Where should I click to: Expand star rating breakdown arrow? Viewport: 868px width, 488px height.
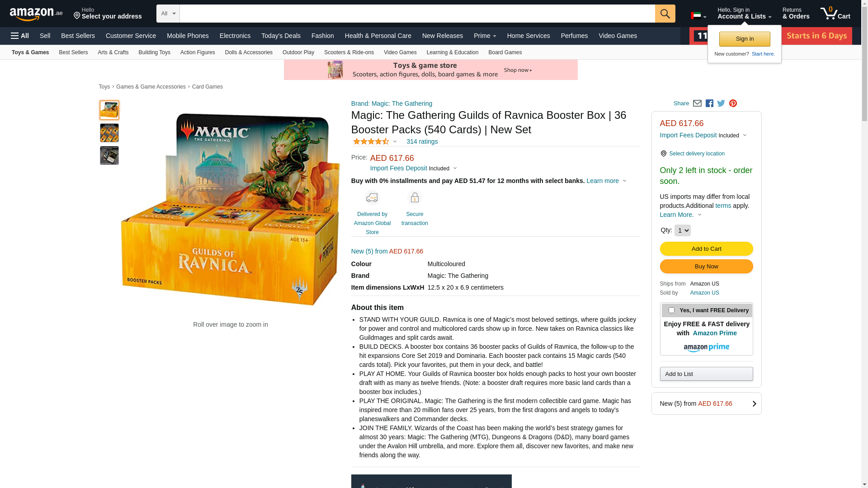click(x=395, y=142)
